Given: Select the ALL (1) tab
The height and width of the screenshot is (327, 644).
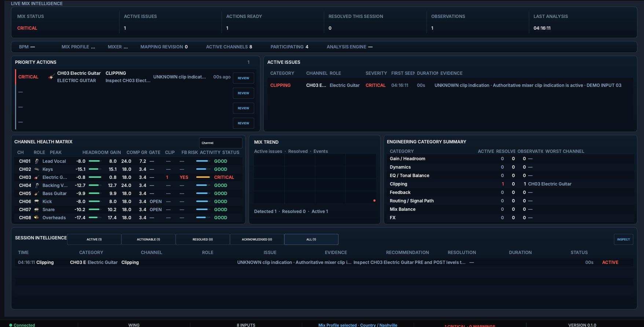Looking at the screenshot, I should pos(311,239).
